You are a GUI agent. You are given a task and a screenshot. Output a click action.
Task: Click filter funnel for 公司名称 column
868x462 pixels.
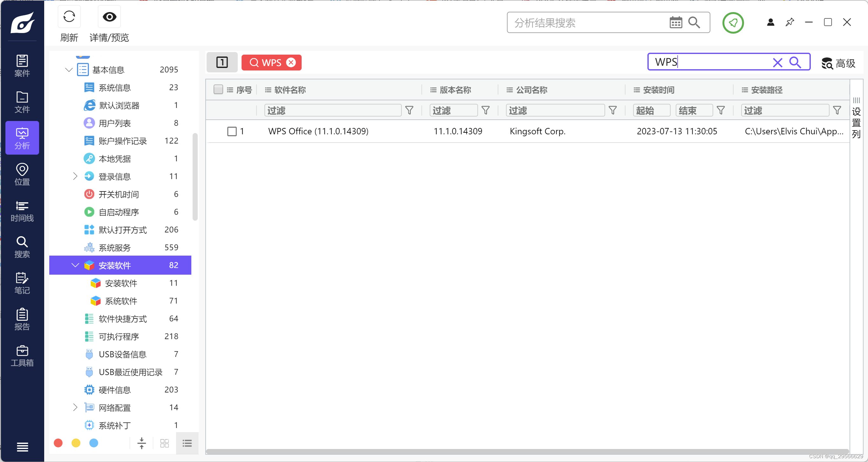pos(612,110)
